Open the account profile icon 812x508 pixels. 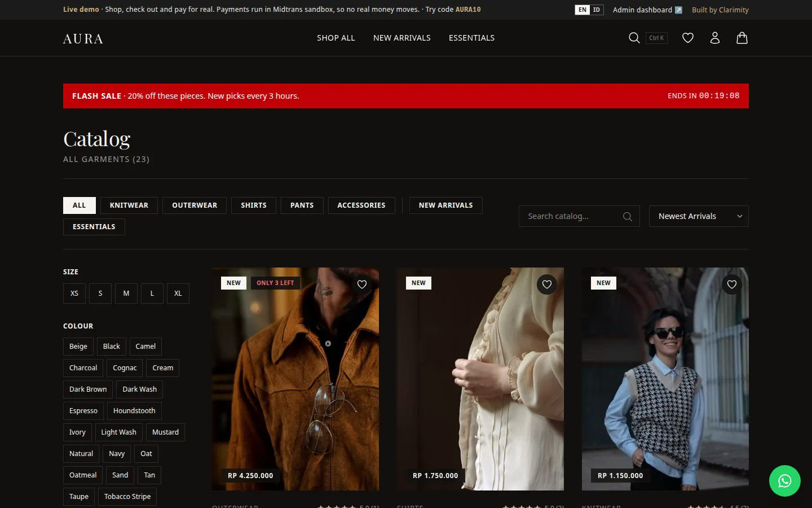(715, 38)
